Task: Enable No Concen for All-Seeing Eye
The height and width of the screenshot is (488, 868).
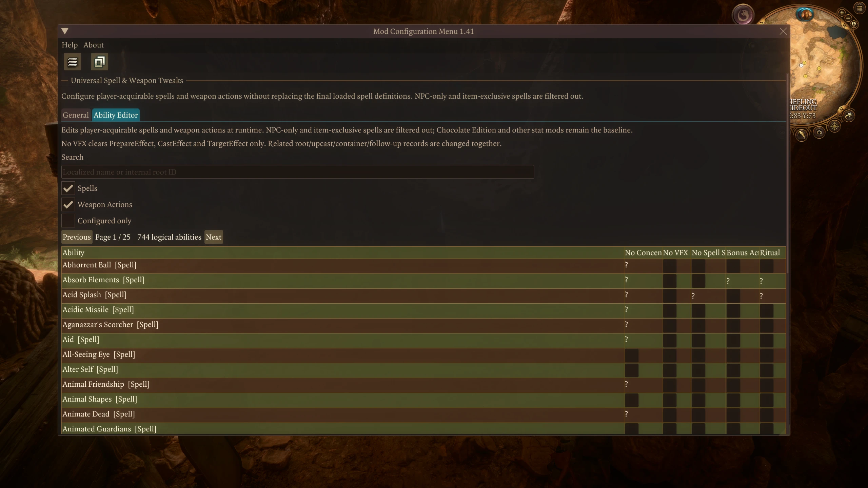Action: tap(632, 356)
